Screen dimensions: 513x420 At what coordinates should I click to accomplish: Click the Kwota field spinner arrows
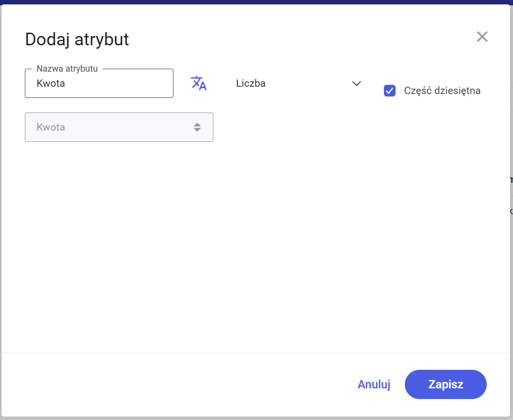(197, 127)
